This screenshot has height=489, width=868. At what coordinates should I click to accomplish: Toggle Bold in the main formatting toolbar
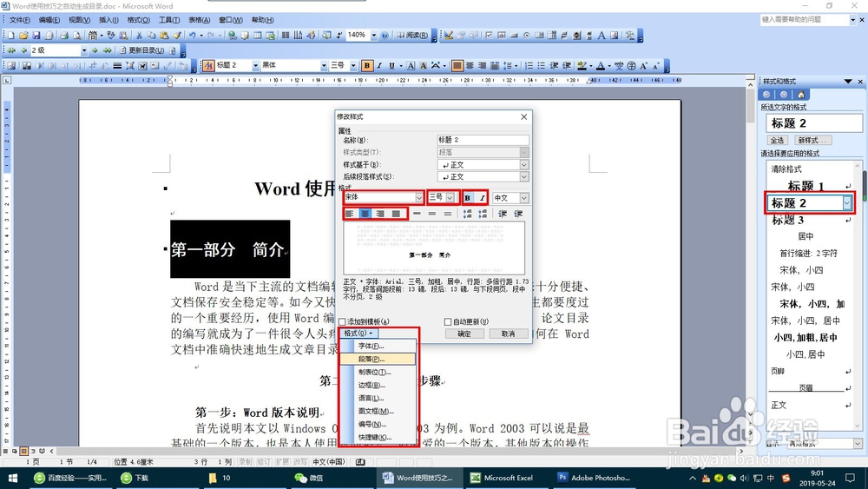pyautogui.click(x=367, y=65)
